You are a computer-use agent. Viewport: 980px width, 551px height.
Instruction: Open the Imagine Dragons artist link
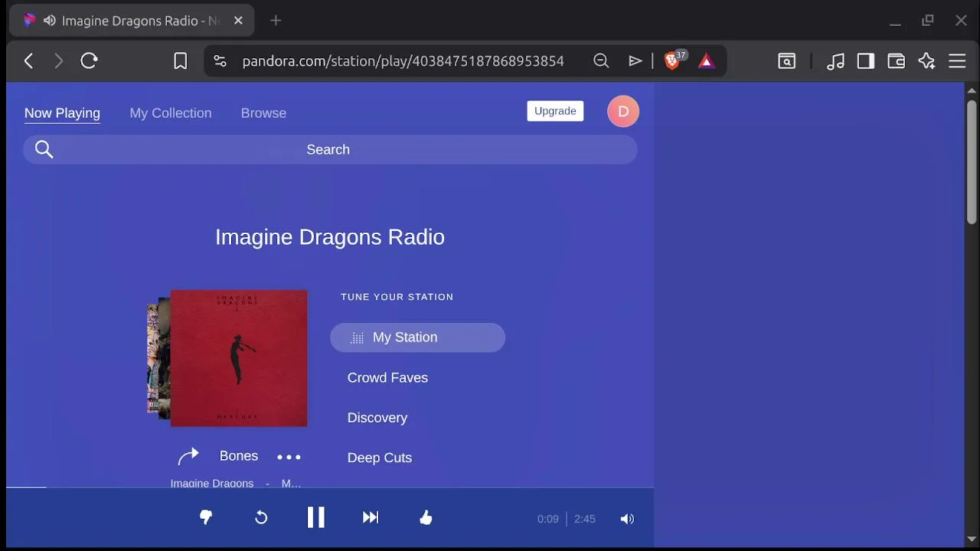[212, 483]
